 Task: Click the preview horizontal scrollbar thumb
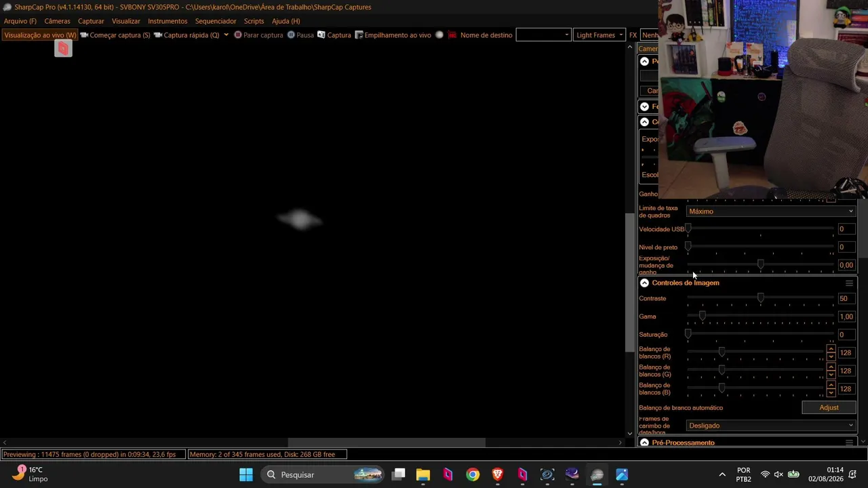(x=387, y=443)
